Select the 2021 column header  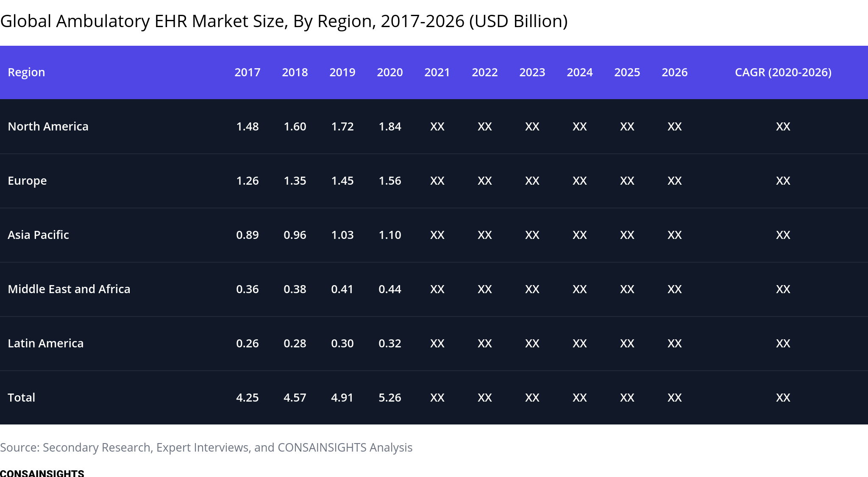tap(437, 72)
